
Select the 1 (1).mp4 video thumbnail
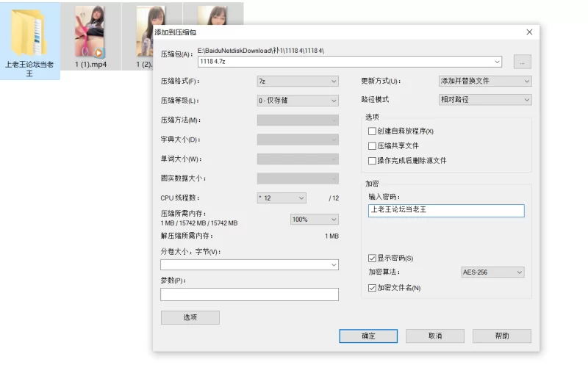click(x=90, y=32)
